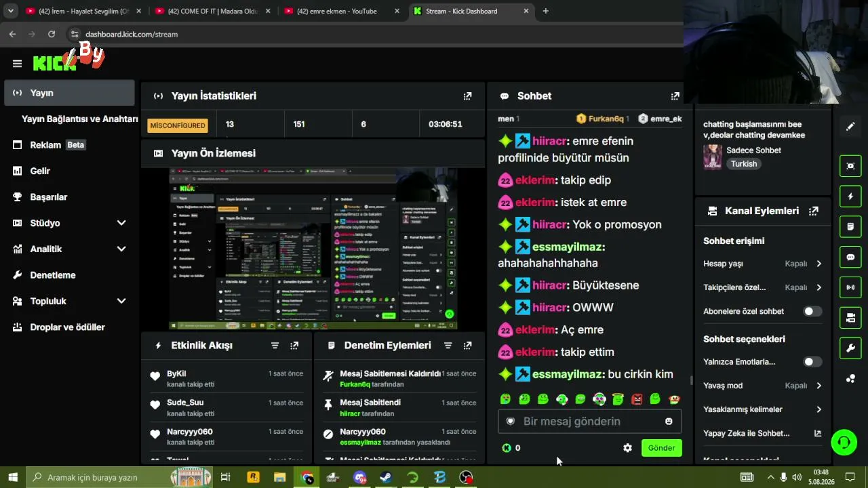Open the Yapay Zeka ile Sohbet external link
The image size is (868, 488).
pyautogui.click(x=818, y=434)
